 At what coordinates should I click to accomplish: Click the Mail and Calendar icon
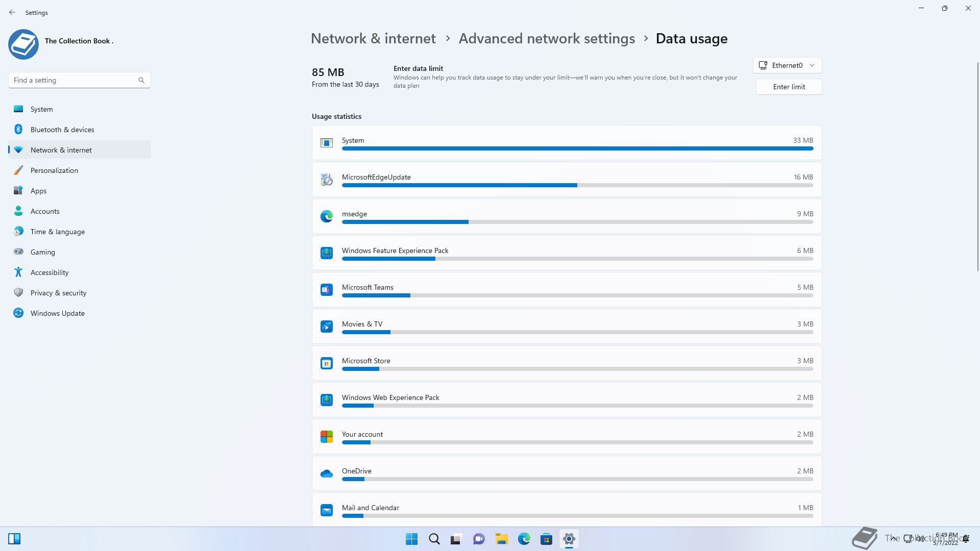point(327,510)
